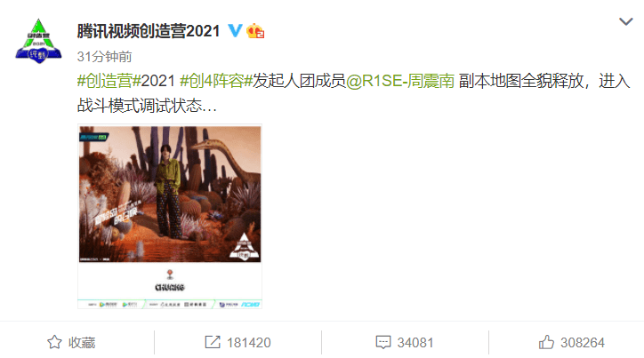Open the username 腾讯视频创造营2021 link

[149, 31]
